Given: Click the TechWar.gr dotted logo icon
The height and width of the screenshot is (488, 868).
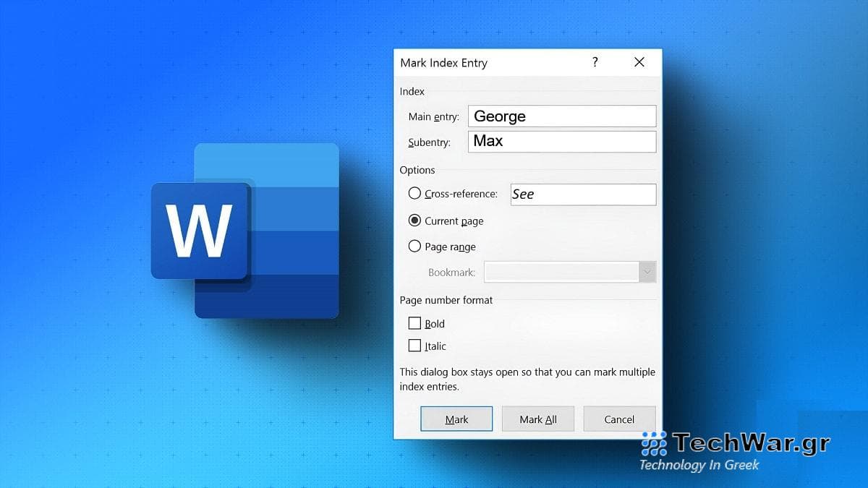Looking at the screenshot, I should [x=654, y=443].
